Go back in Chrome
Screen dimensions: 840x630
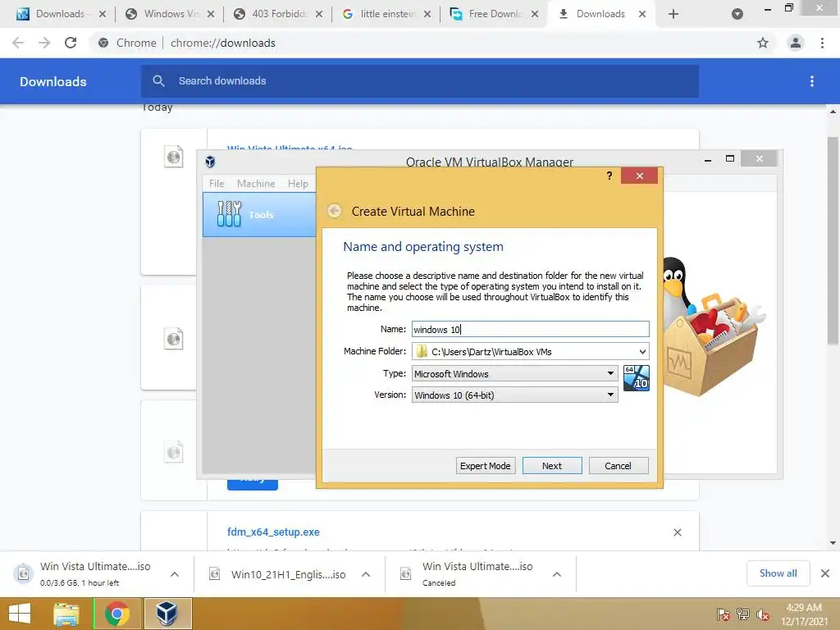18,43
